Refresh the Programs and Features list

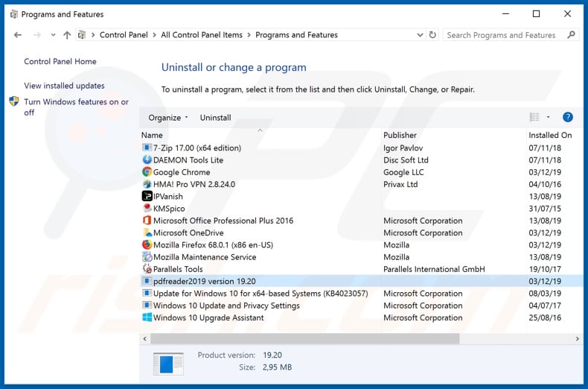432,35
